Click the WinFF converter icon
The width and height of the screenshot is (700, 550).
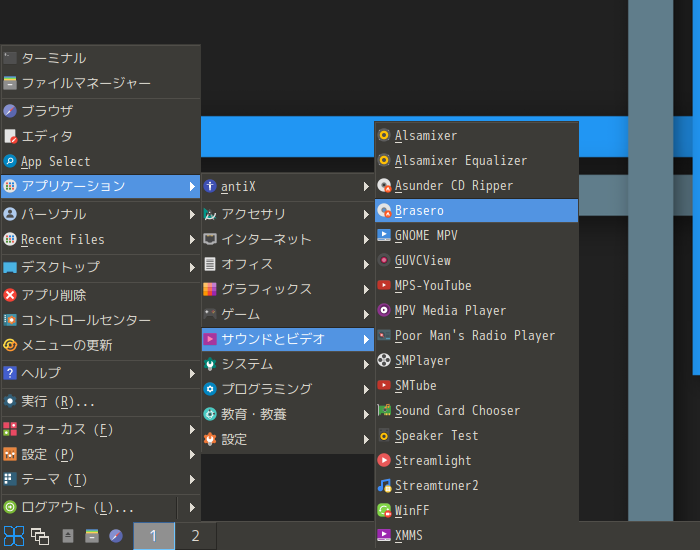(384, 510)
